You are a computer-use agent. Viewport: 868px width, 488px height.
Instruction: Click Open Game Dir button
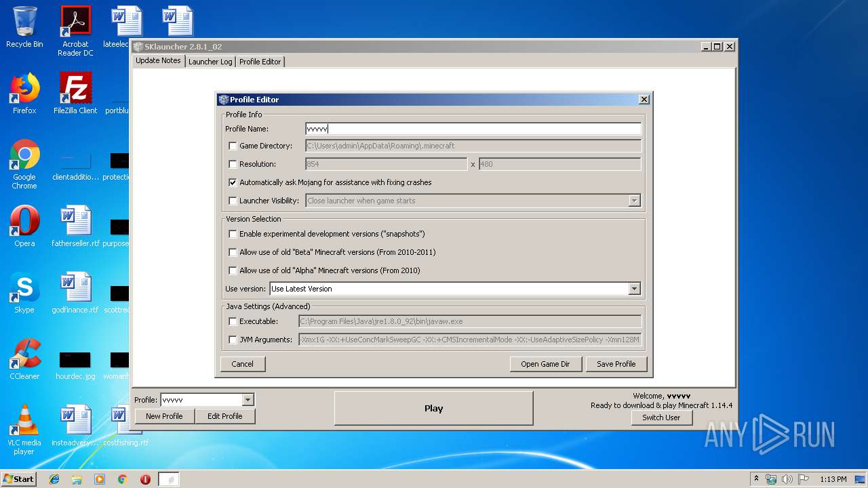click(545, 364)
